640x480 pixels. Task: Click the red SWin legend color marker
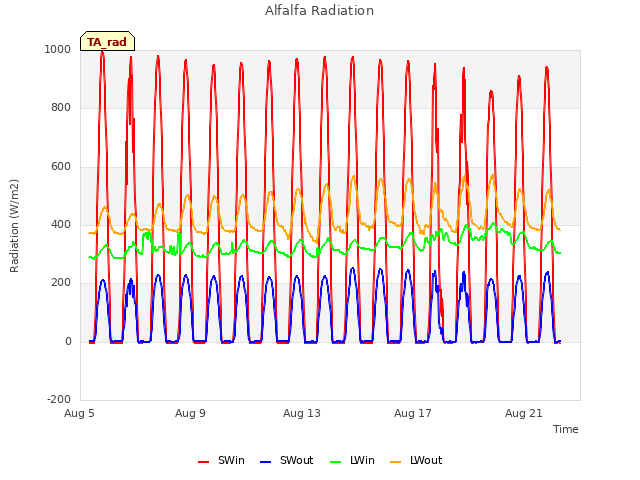click(203, 462)
